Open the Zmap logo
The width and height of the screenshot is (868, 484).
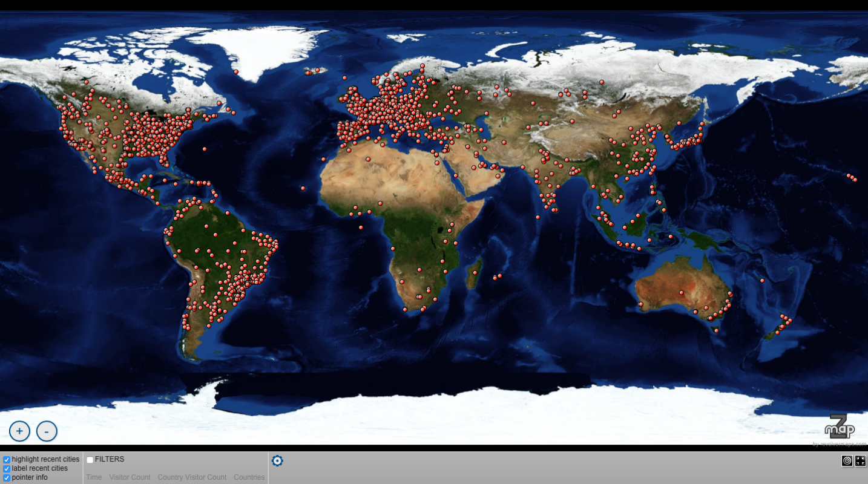coord(840,428)
